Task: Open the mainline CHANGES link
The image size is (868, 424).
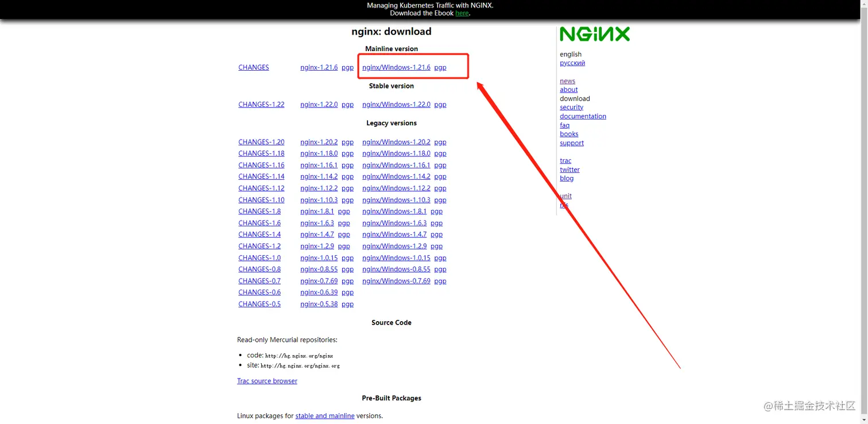Action: point(254,67)
